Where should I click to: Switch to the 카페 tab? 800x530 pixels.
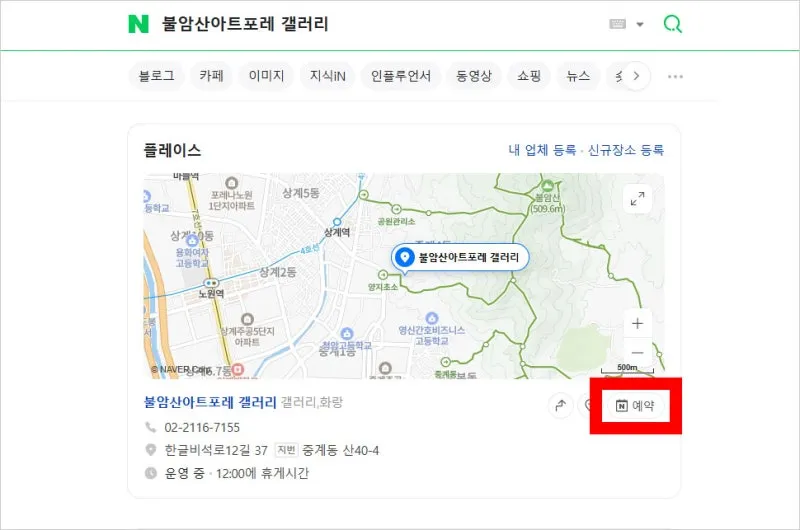click(211, 76)
